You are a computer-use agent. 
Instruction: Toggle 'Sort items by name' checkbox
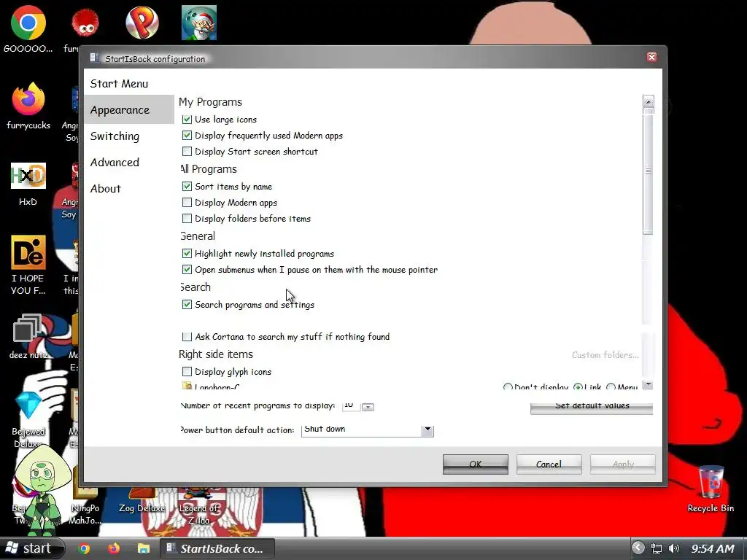tap(187, 186)
